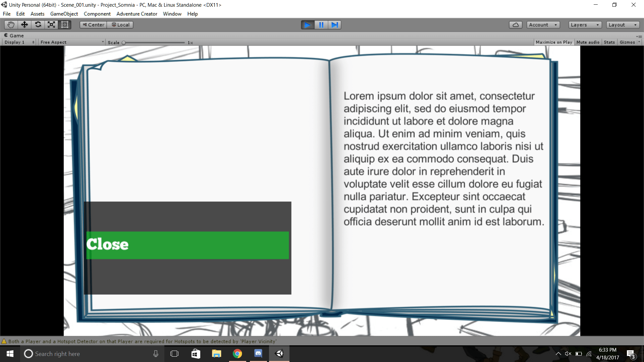Expand the Account dropdown
Screen dimensions: 644x362
(543, 25)
